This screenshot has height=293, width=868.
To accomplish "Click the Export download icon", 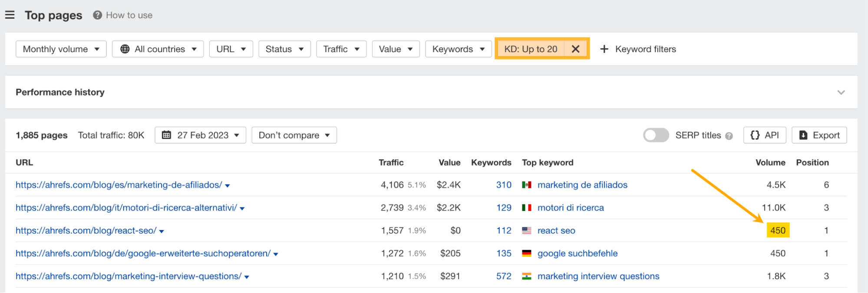I will pos(803,135).
